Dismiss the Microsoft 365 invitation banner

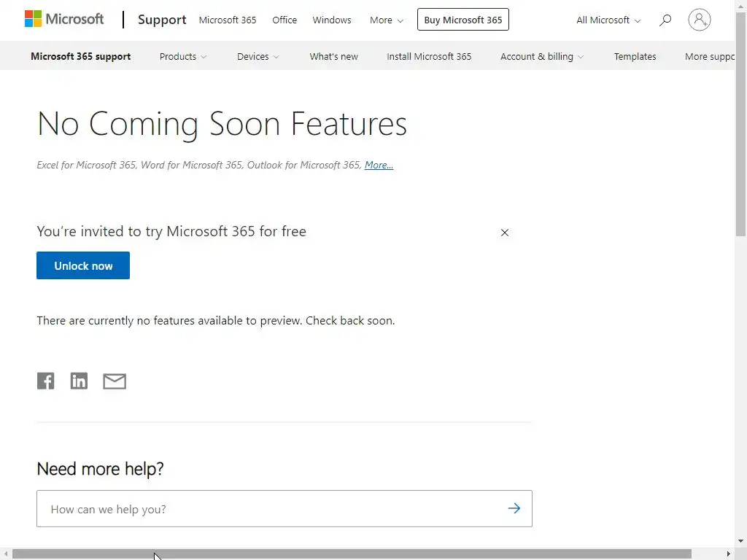pyautogui.click(x=505, y=233)
